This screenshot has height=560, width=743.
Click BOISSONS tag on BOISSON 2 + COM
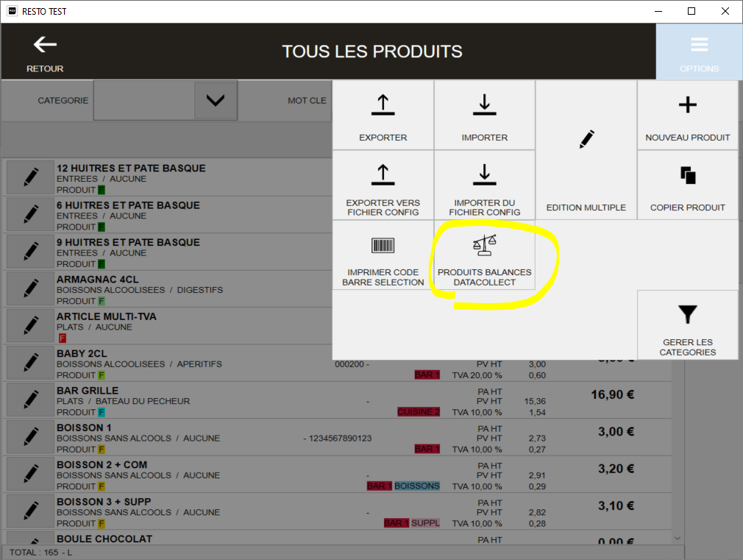tap(417, 486)
